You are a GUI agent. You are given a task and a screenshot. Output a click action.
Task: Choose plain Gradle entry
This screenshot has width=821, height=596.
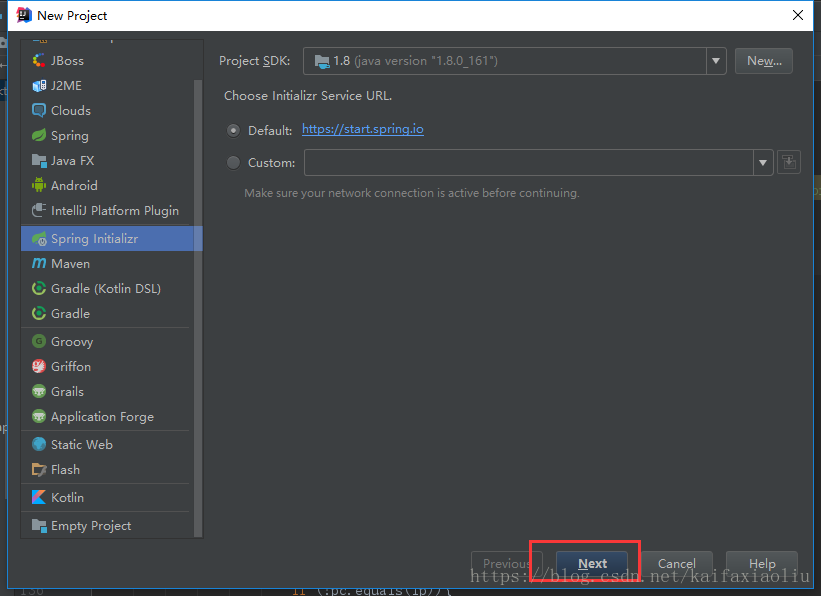pos(107,314)
